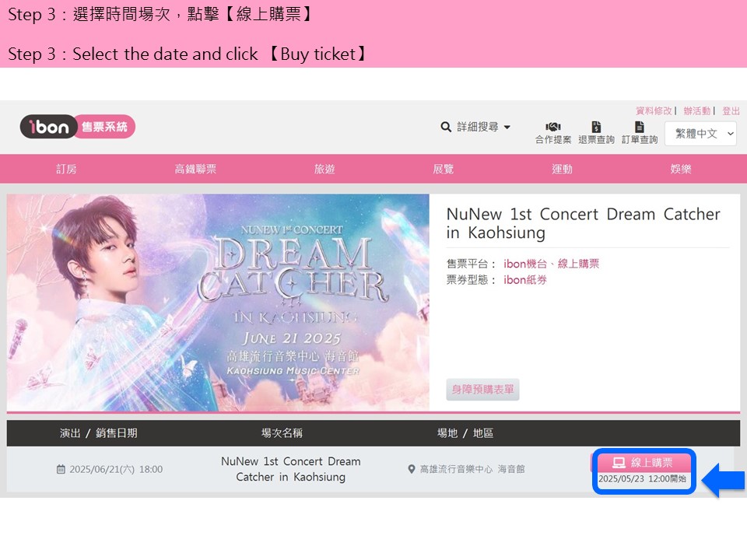Open the 旅遊 menu tab
747x560 pixels.
click(324, 169)
